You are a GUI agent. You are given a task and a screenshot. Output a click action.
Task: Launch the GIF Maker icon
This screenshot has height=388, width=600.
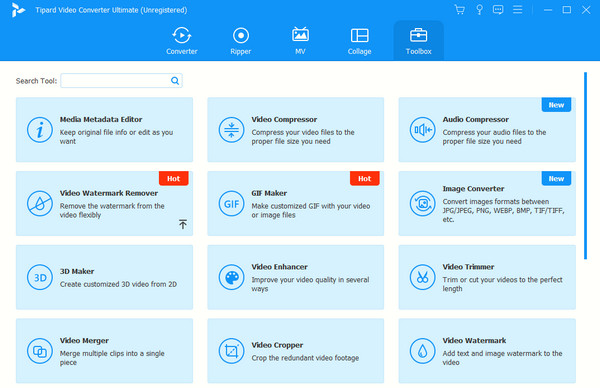[231, 204]
